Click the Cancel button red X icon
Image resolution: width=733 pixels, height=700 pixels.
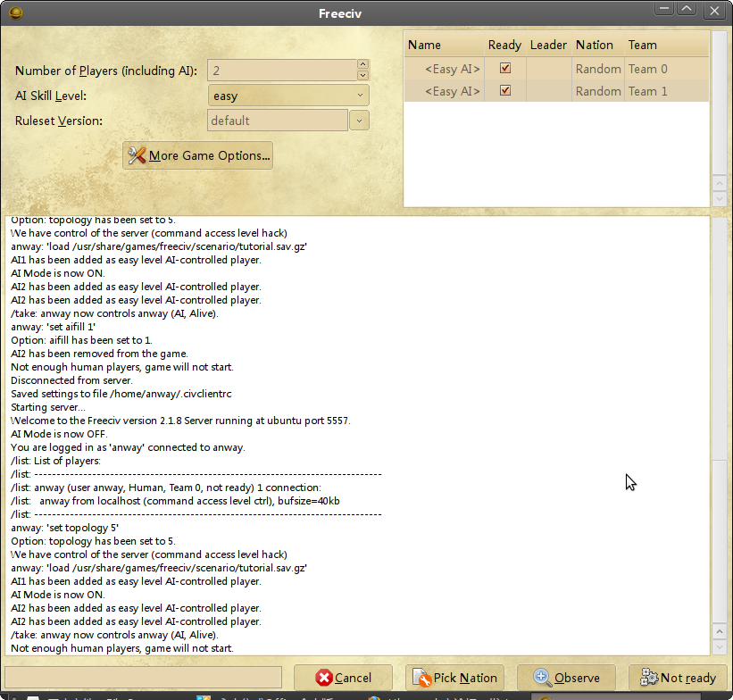click(323, 678)
